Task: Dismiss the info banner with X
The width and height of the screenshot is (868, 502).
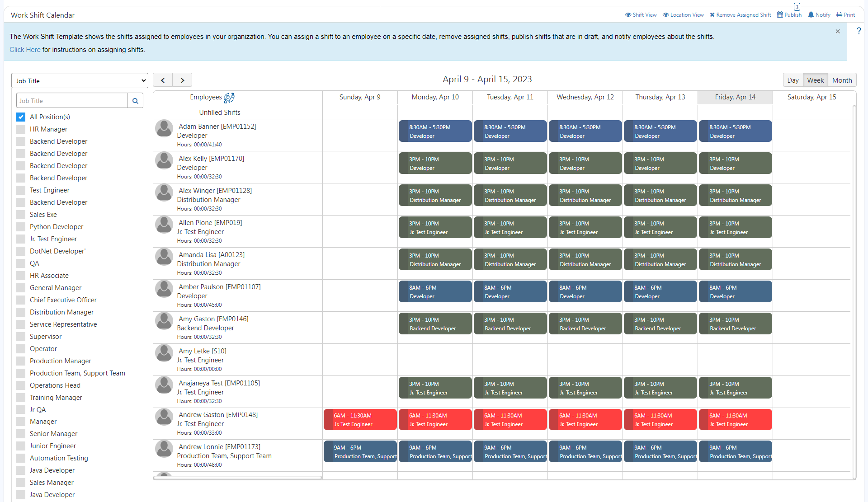Action: (838, 32)
